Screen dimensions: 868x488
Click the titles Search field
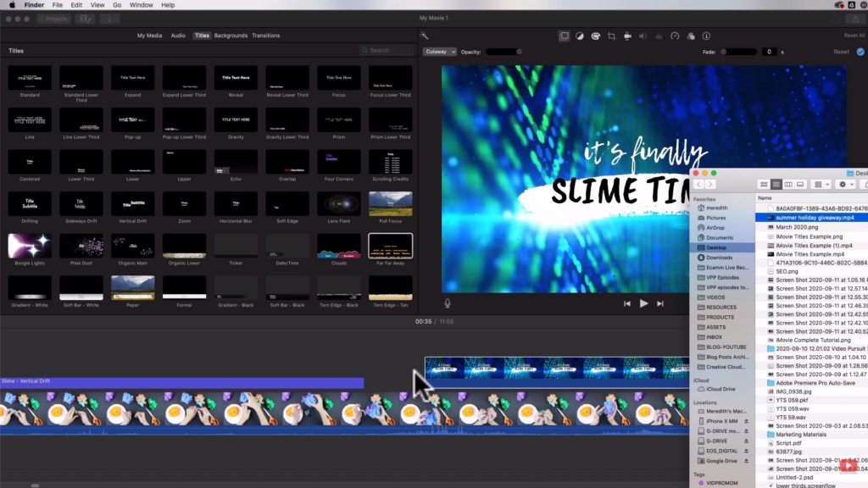387,50
